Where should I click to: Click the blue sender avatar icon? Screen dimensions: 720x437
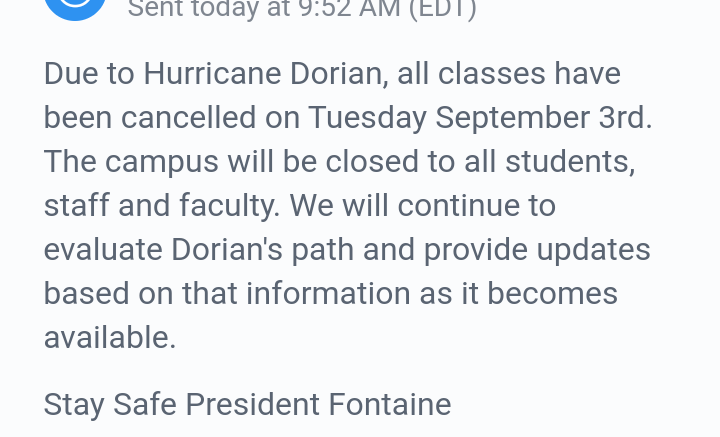tap(76, 7)
